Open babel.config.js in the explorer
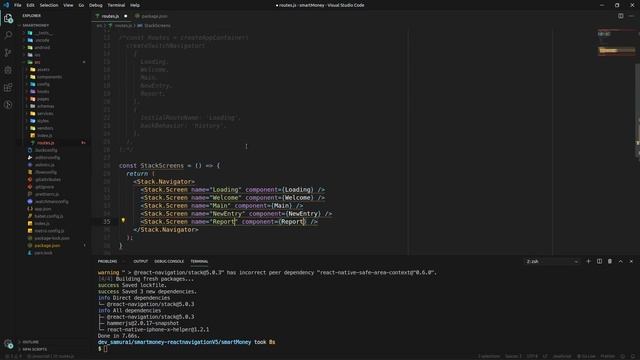 tap(48, 216)
